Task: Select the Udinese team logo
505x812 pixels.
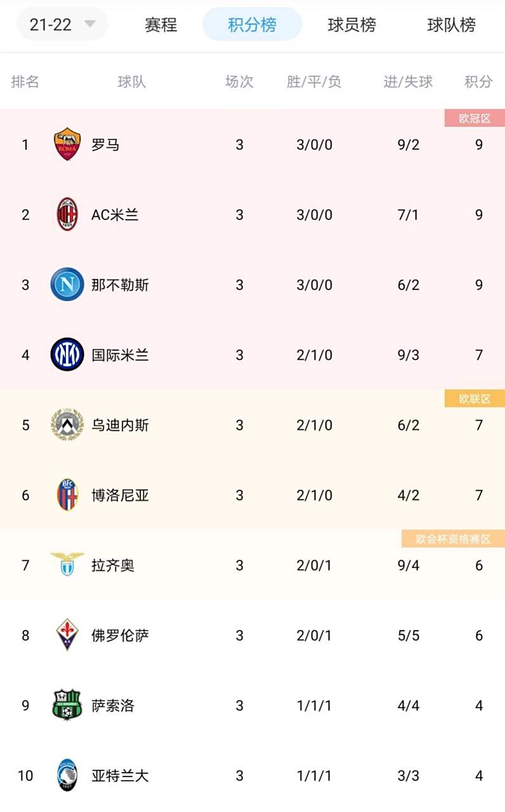Action: pos(67,425)
